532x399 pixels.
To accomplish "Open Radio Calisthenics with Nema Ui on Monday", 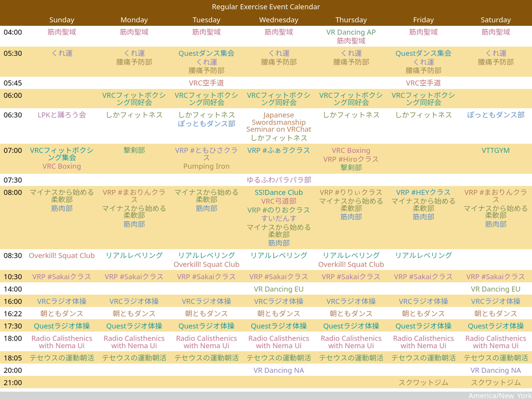I will click(x=134, y=342).
